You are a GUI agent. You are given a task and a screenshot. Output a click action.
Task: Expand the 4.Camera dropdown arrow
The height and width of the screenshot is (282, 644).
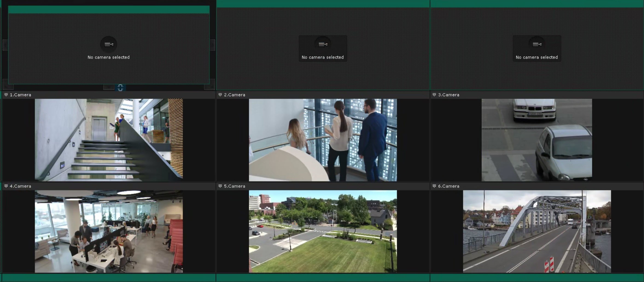[6, 186]
